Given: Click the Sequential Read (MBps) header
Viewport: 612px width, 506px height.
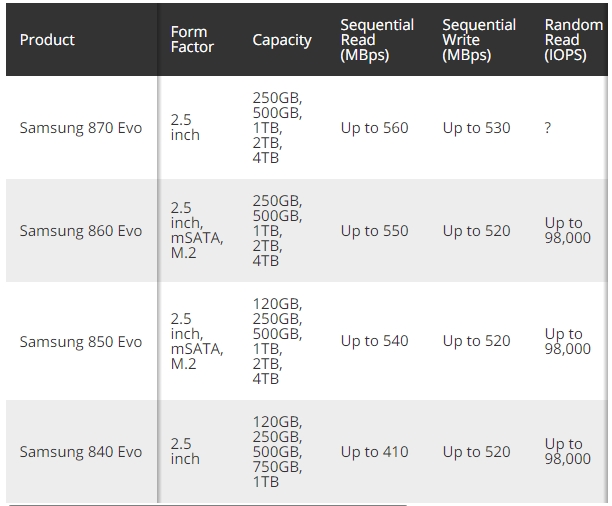Looking at the screenshot, I should click(378, 40).
